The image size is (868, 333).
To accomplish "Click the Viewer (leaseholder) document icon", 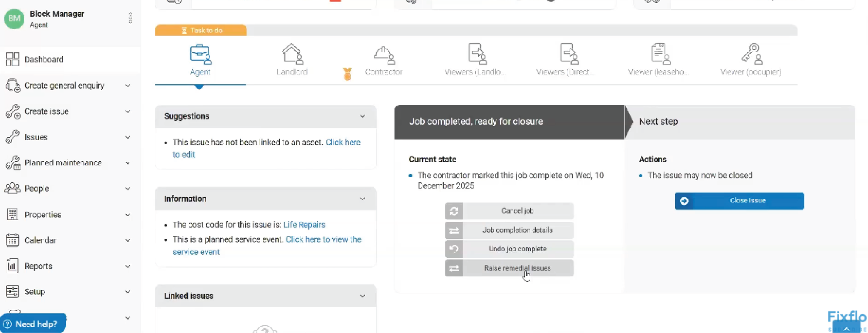I will point(660,54).
